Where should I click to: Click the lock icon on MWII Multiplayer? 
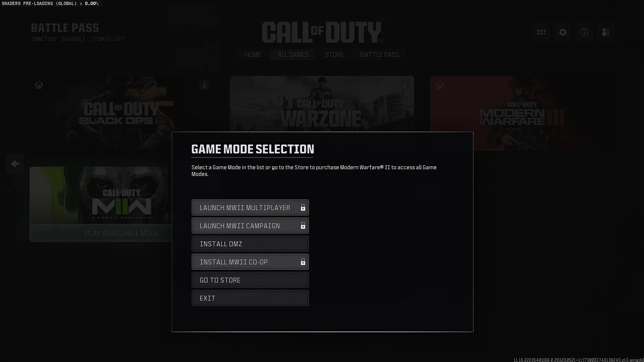(303, 207)
